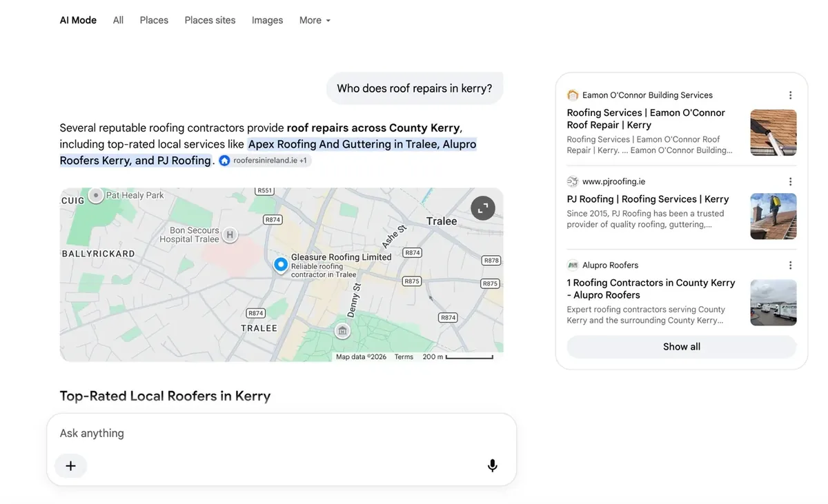Click the Eamon O'Connor Building Services favicon

(572, 95)
